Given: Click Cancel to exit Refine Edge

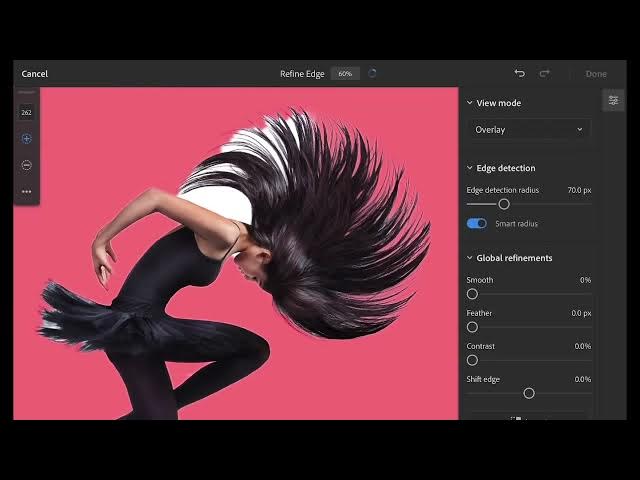Looking at the screenshot, I should click(x=35, y=74).
